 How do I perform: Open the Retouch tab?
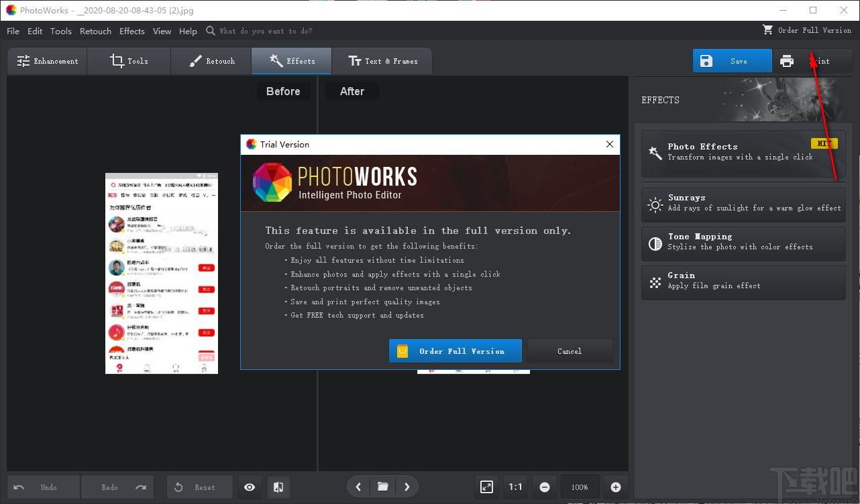tap(211, 61)
